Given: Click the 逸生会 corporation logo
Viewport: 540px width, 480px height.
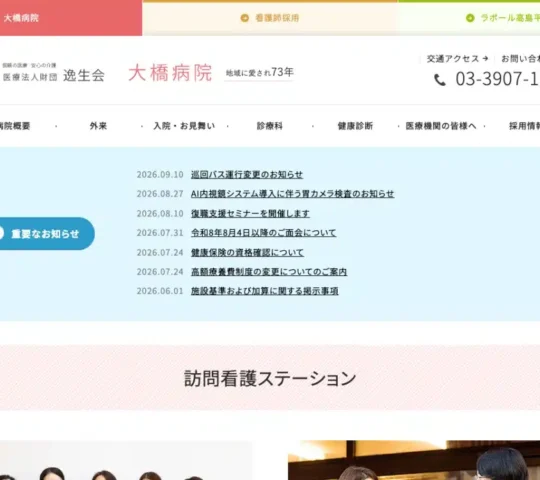Looking at the screenshot, I should (53, 73).
